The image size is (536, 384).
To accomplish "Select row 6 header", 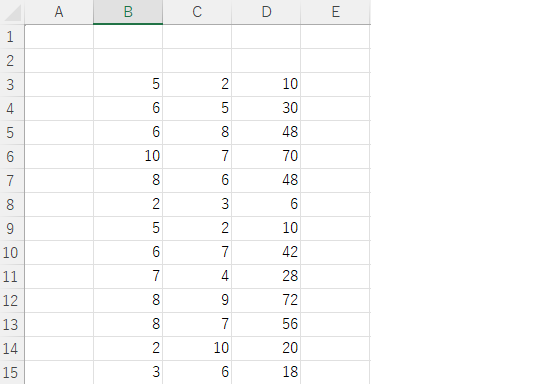I will [12, 157].
